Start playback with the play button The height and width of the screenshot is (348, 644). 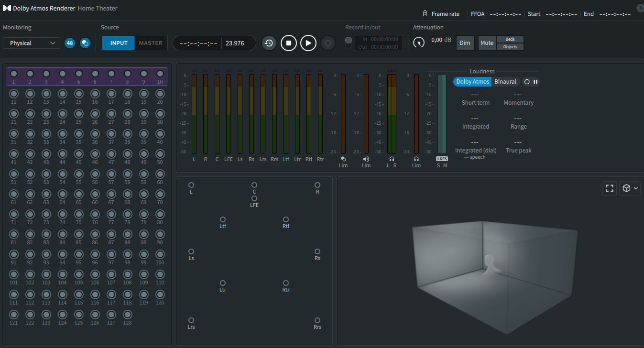308,43
